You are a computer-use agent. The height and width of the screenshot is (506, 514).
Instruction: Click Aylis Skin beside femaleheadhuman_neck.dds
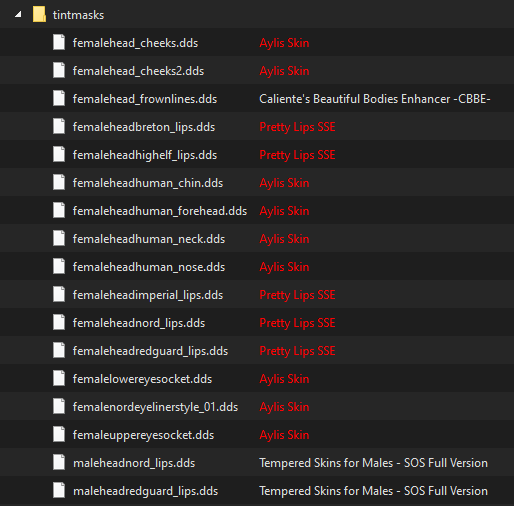pyautogui.click(x=284, y=239)
